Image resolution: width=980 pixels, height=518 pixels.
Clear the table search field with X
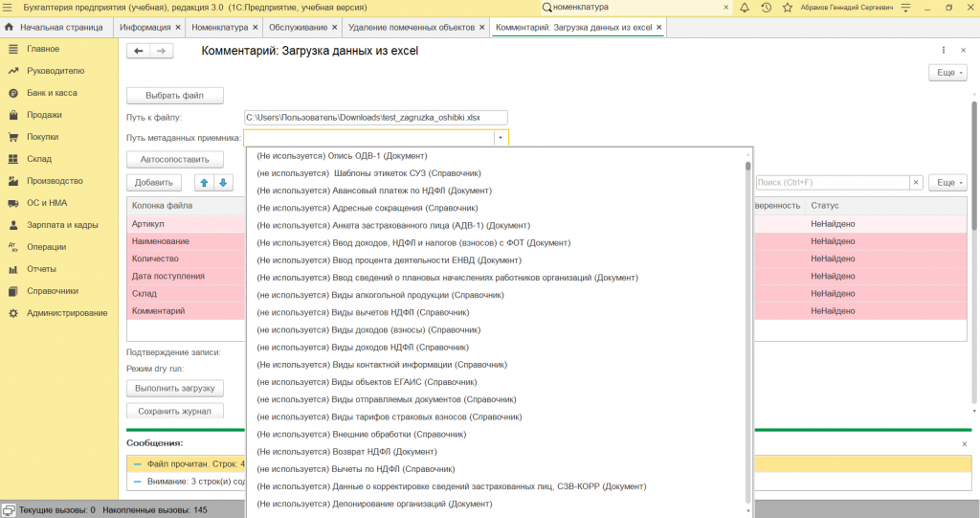pos(916,183)
